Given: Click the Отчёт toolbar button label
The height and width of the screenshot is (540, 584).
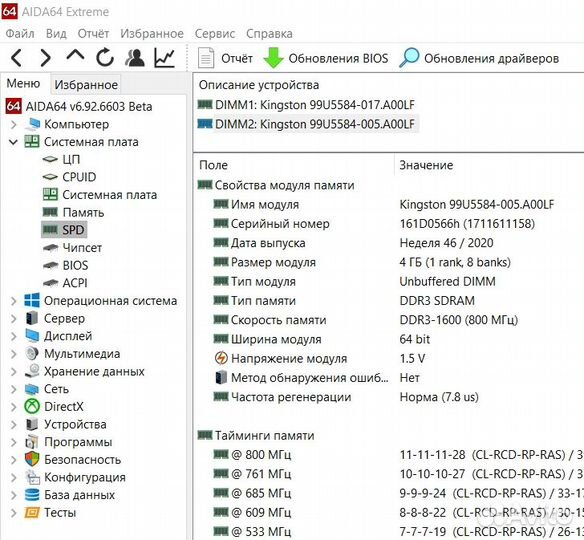Looking at the screenshot, I should [237, 58].
